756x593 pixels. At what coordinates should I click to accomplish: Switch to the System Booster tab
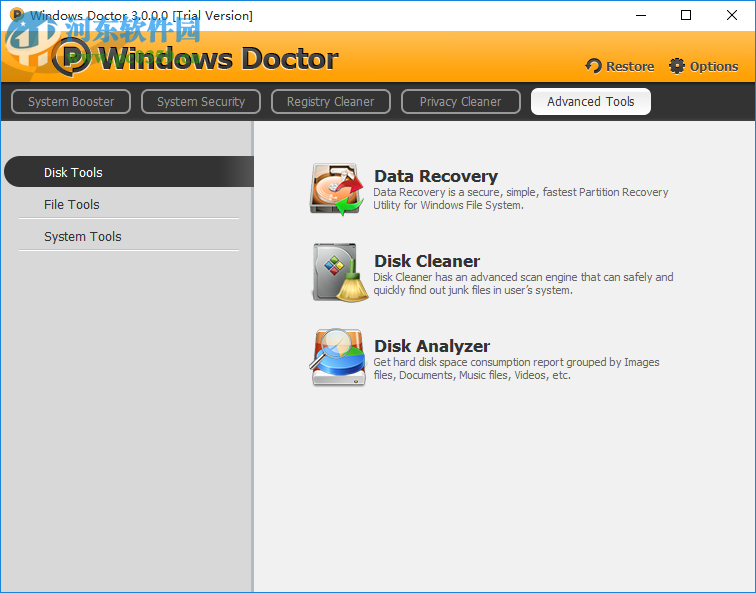[71, 102]
